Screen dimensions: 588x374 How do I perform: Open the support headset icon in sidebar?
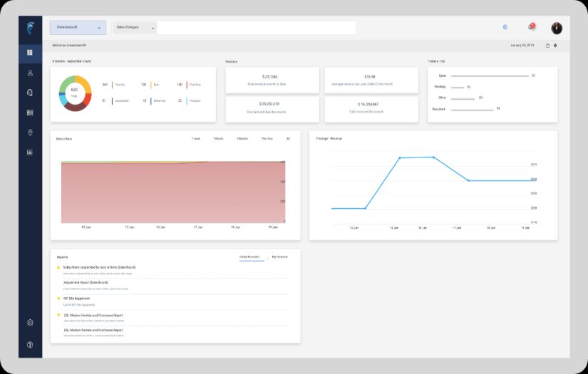click(x=30, y=93)
